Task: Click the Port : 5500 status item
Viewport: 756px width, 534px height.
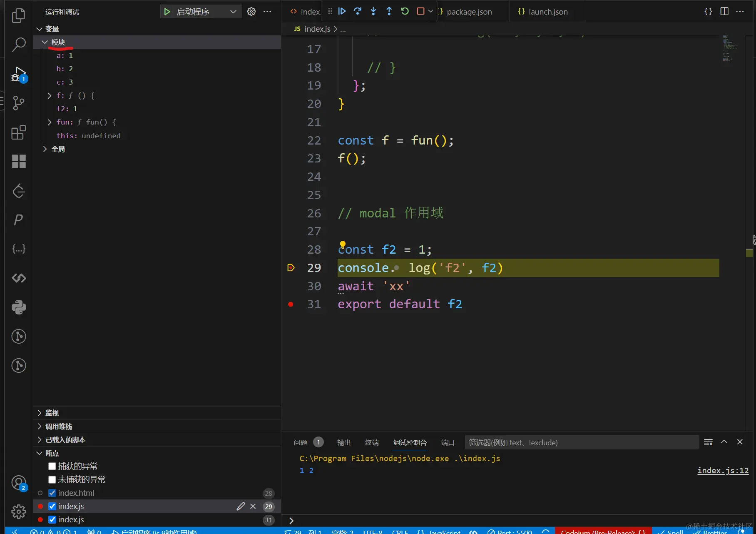Action: coord(510,532)
